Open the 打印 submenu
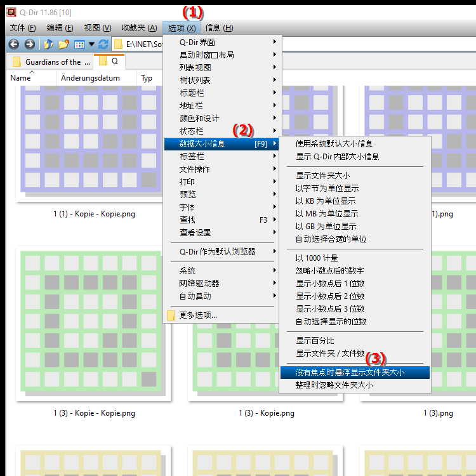Viewport: 476px width, 476px height. [x=221, y=182]
